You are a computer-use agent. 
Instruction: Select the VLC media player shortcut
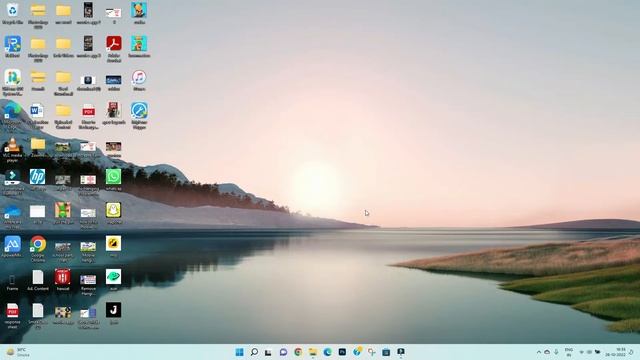(x=12, y=150)
